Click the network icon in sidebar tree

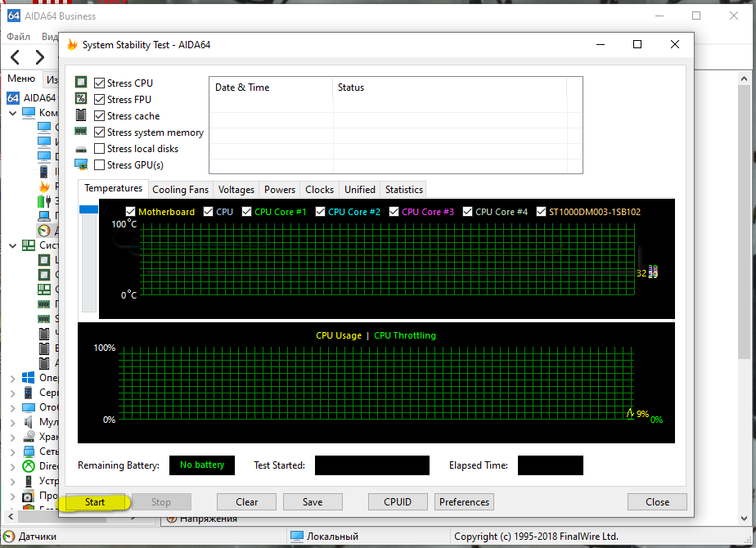click(x=28, y=451)
